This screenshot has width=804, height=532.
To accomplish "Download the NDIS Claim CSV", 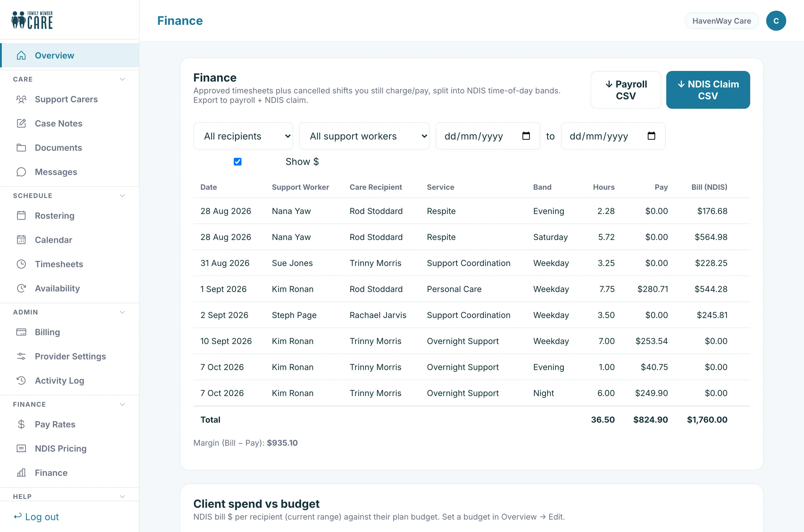I will [x=708, y=90].
